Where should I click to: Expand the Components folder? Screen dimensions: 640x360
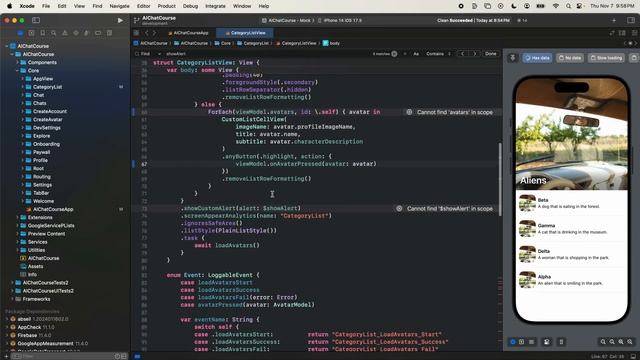[18, 62]
